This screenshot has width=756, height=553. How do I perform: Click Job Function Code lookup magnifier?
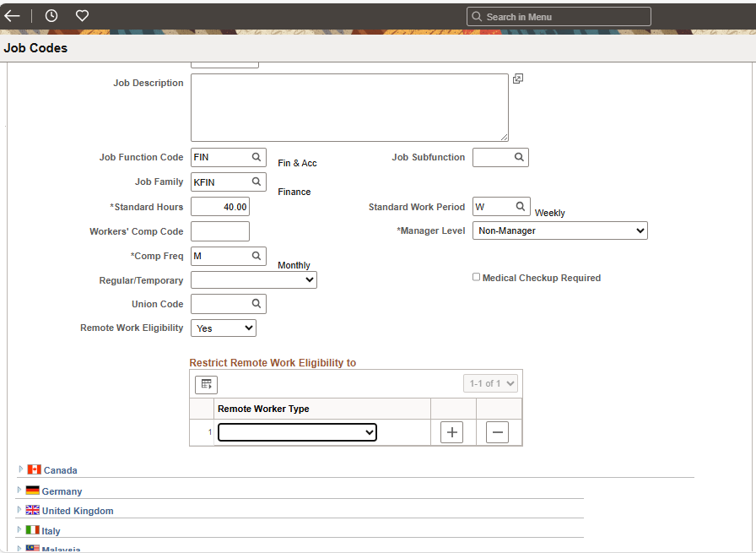[x=256, y=157]
